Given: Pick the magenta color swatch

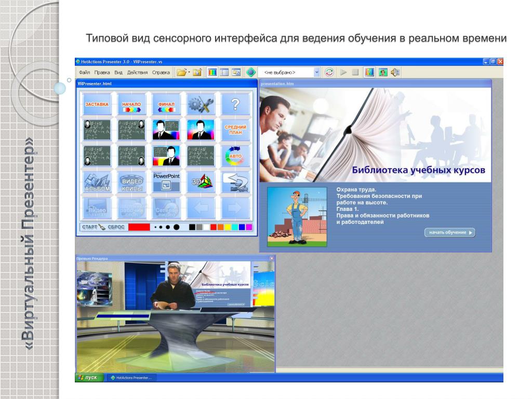Looking at the screenshot, I should coord(249,227).
